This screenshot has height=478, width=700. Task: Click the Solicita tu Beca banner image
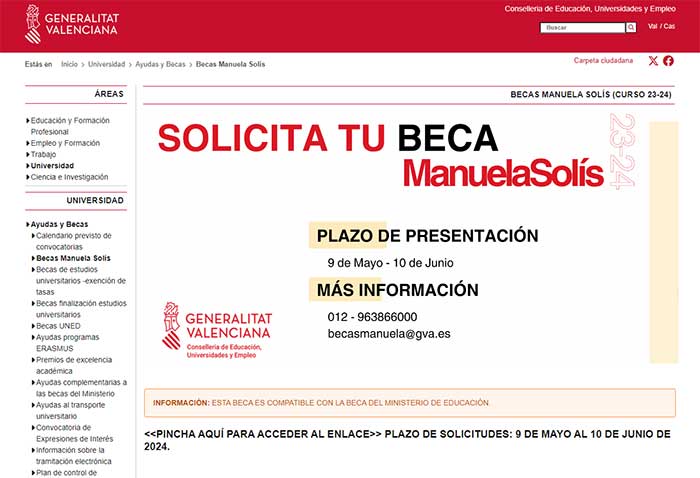(x=400, y=240)
